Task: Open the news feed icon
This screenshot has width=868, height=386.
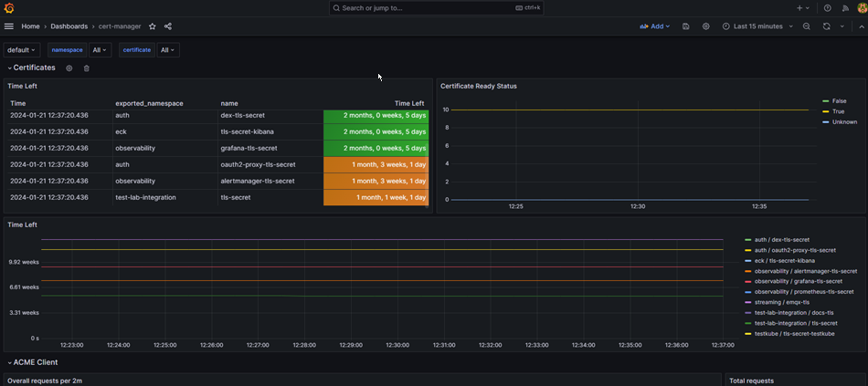Action: point(844,8)
